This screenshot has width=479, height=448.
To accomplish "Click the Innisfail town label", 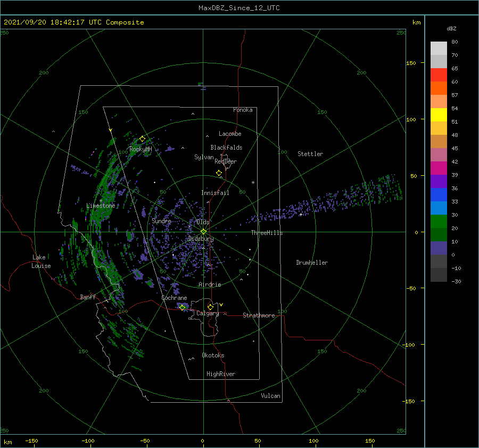I will click(x=215, y=193).
